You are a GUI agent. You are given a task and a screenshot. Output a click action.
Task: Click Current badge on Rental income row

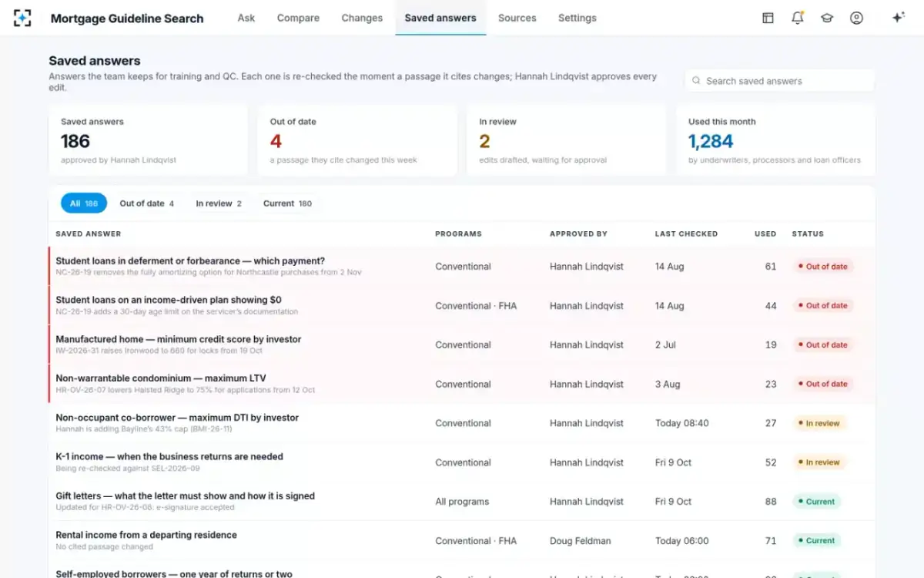coord(816,540)
